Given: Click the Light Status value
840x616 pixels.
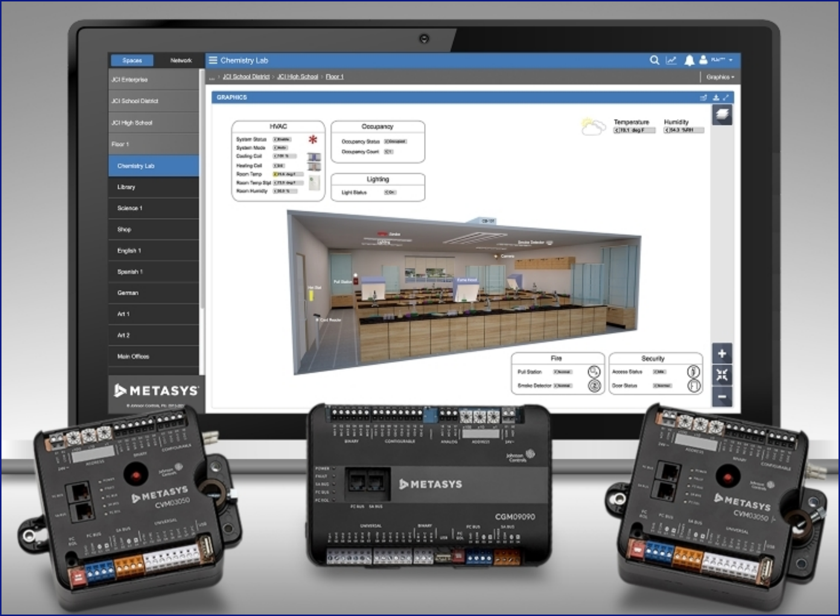Looking at the screenshot, I should pyautogui.click(x=390, y=192).
